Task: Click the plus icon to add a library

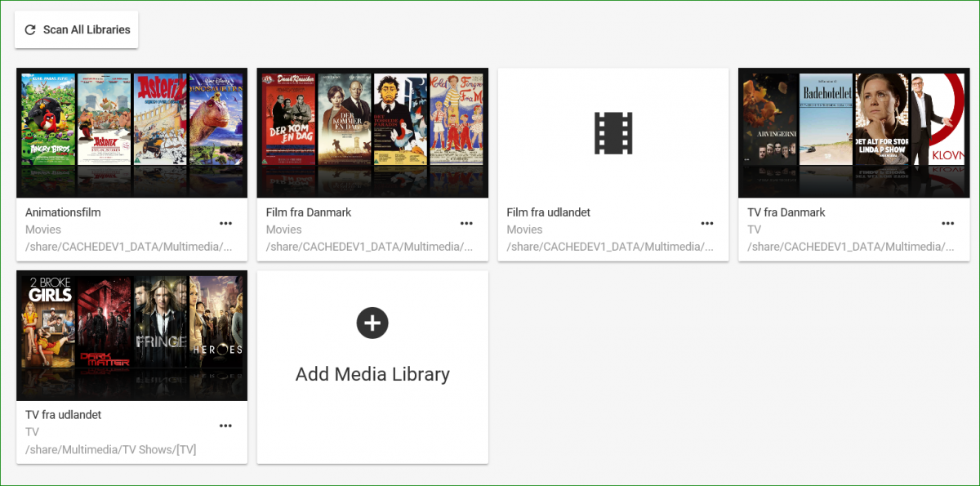Action: (372, 323)
